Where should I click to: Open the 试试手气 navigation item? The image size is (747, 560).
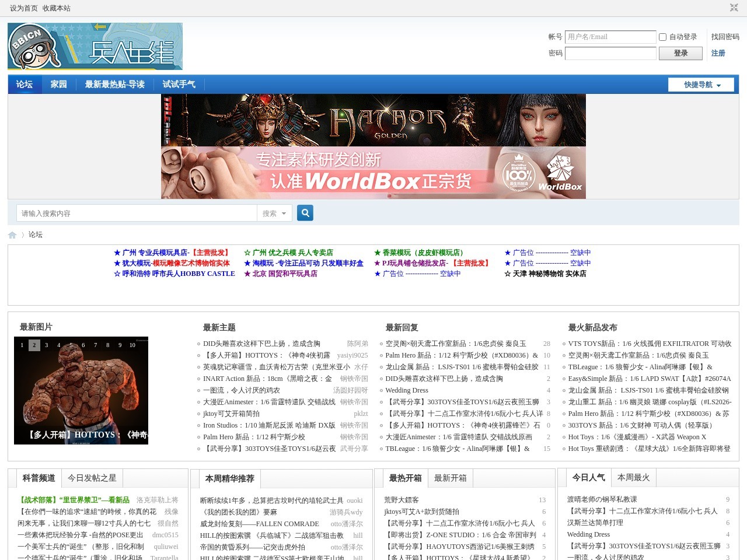point(179,84)
